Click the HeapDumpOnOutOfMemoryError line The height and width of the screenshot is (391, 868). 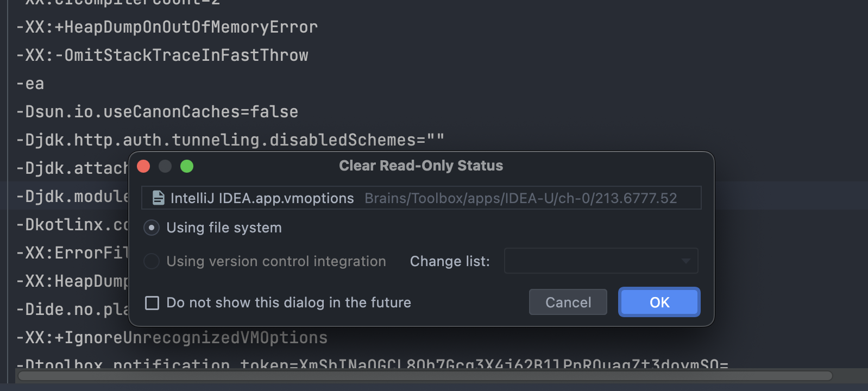167,27
